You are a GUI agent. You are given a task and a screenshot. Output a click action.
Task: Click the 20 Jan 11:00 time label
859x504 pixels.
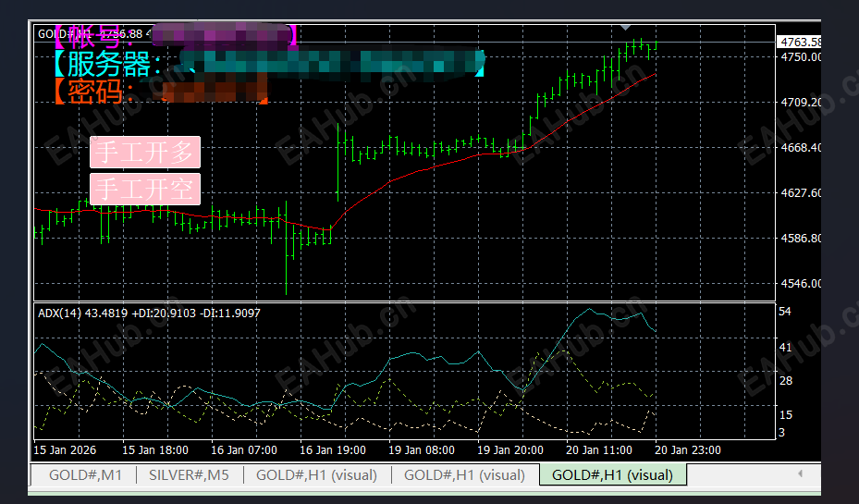pyautogui.click(x=599, y=450)
